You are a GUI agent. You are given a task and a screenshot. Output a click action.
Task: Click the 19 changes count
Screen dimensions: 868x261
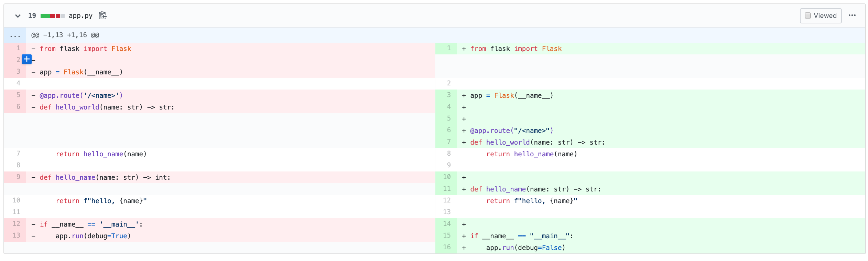[x=32, y=16]
